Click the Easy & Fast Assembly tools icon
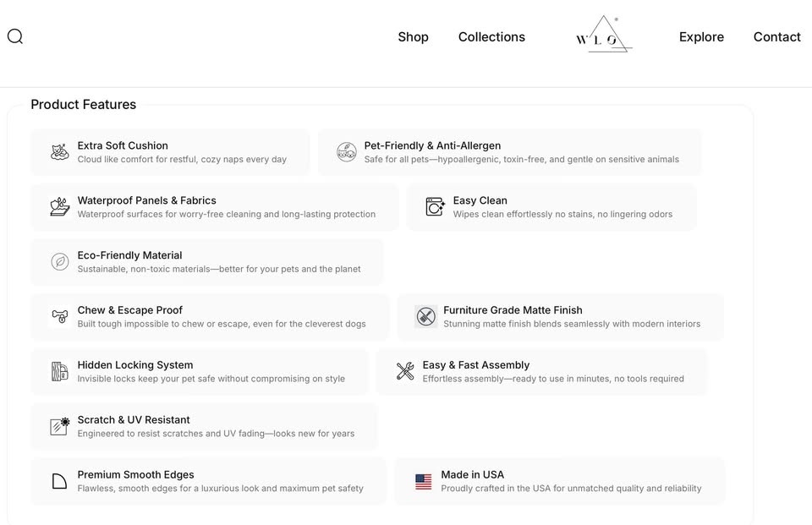Viewport: 812px width, 525px height. click(x=405, y=372)
